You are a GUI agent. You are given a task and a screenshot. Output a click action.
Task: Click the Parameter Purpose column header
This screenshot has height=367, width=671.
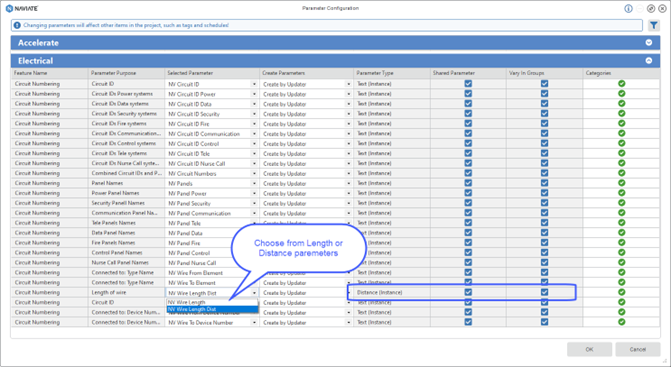126,73
